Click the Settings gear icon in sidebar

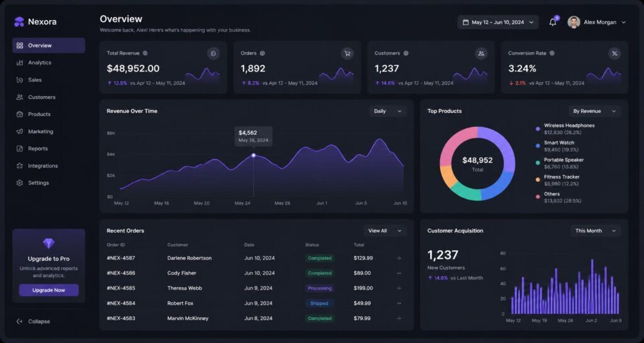pos(19,183)
